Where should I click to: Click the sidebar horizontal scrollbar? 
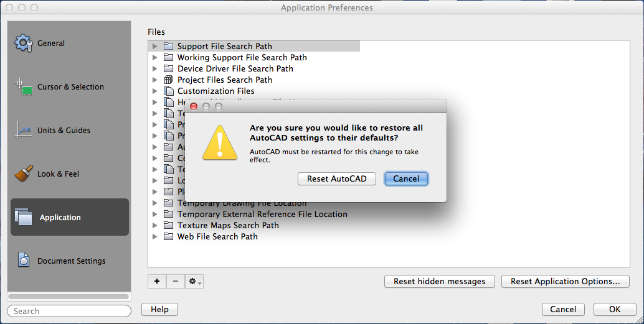click(69, 297)
